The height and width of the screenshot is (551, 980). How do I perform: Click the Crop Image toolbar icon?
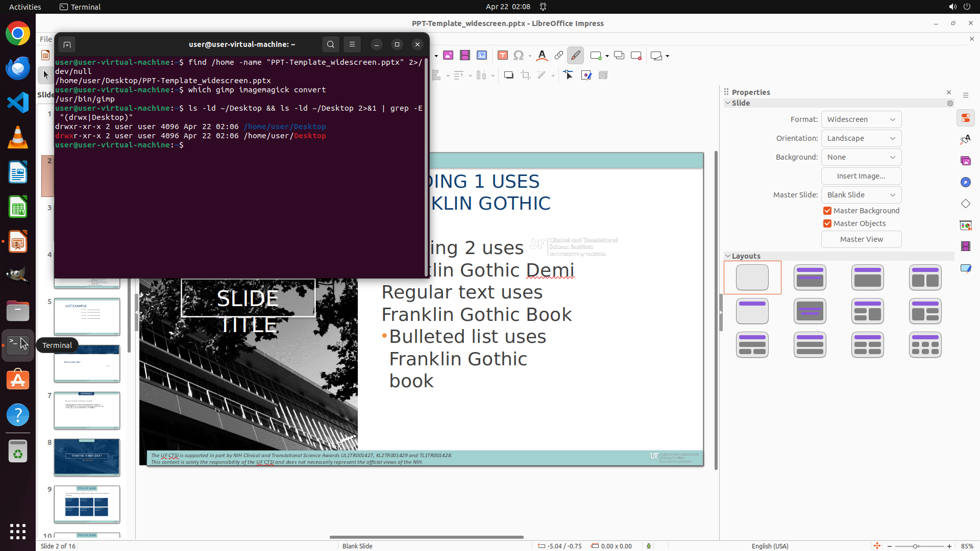(x=526, y=75)
